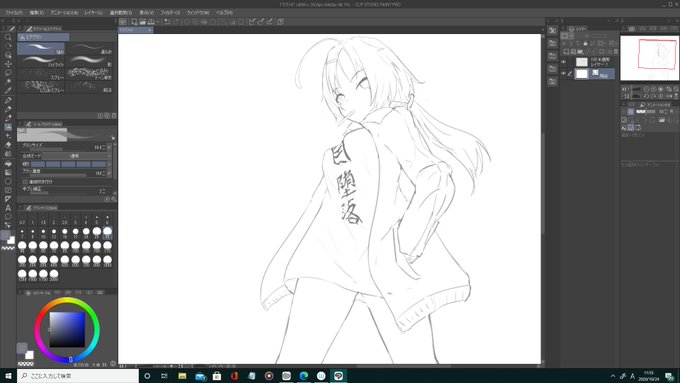Select the Brush tool
Screen dimensions: 680x383
pos(8,118)
